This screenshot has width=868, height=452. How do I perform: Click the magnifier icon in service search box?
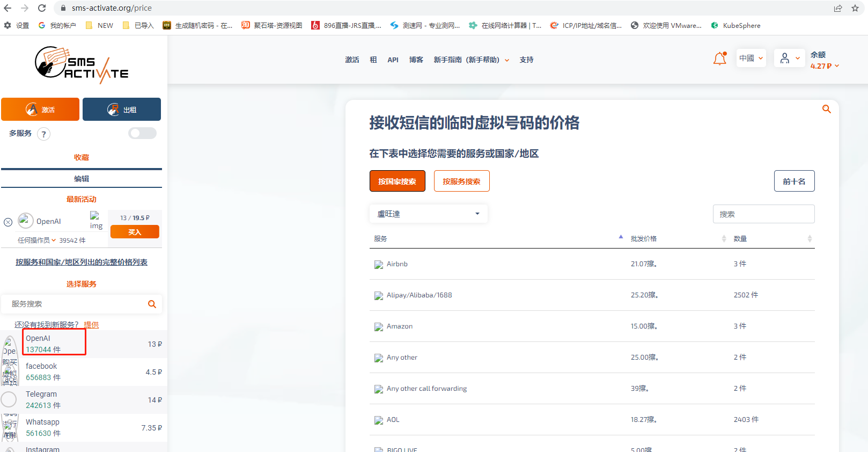coord(152,304)
